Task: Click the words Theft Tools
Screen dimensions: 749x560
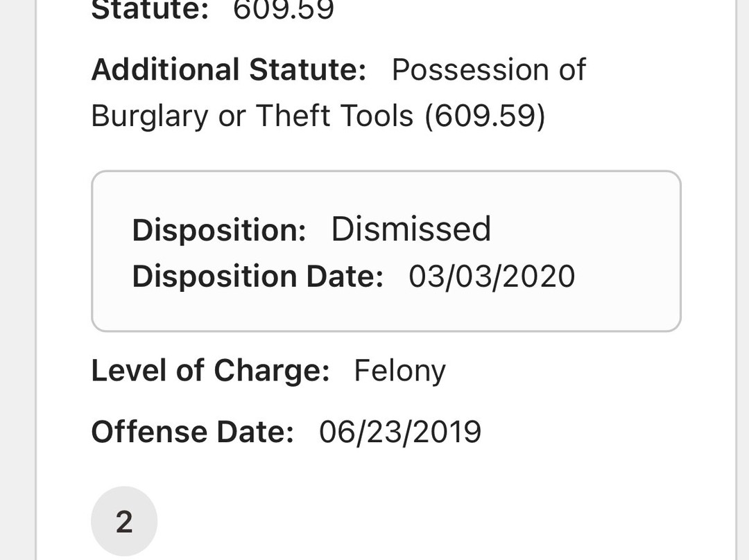Action: [334, 116]
